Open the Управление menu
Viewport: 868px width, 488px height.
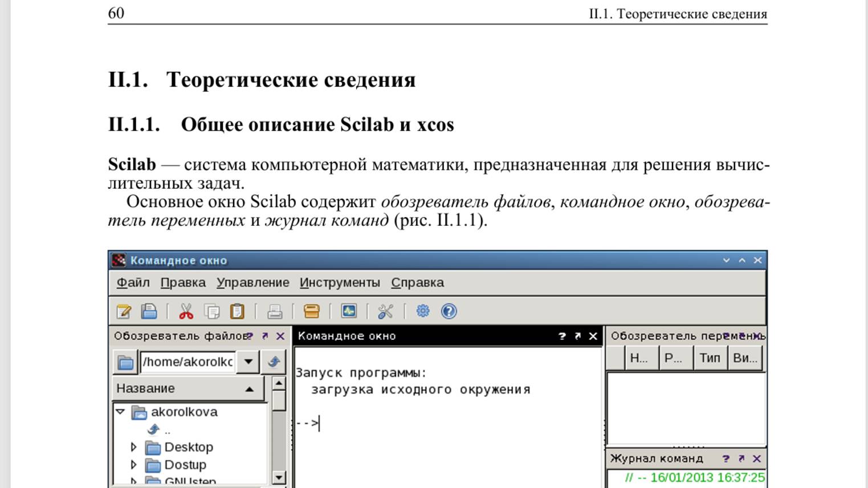point(253,282)
